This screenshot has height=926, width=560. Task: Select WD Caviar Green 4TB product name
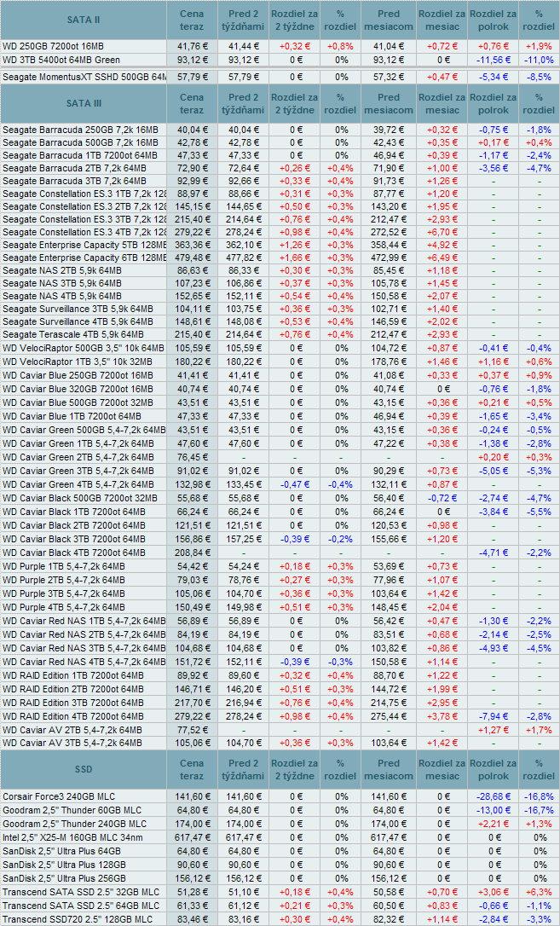[x=78, y=484]
